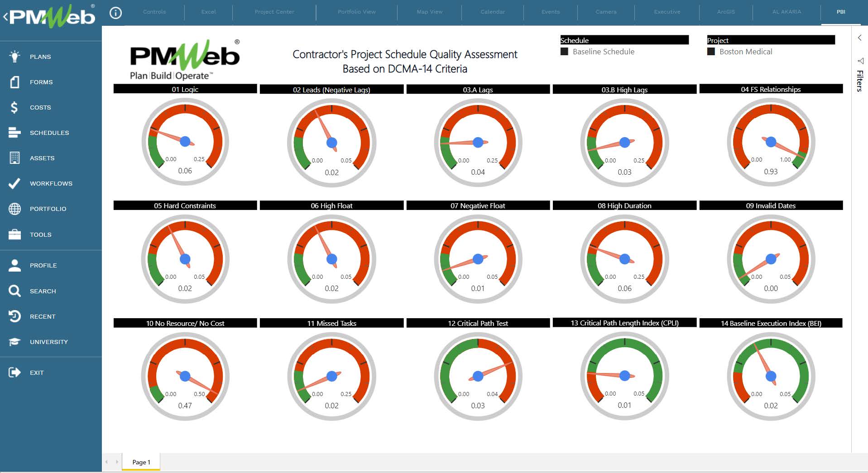The width and height of the screenshot is (868, 473).
Task: Go to previous report page arrow
Action: 107,462
